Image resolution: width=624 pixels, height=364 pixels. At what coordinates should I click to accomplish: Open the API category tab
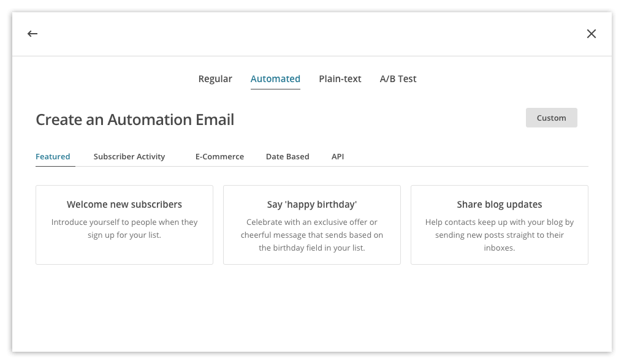pos(338,157)
